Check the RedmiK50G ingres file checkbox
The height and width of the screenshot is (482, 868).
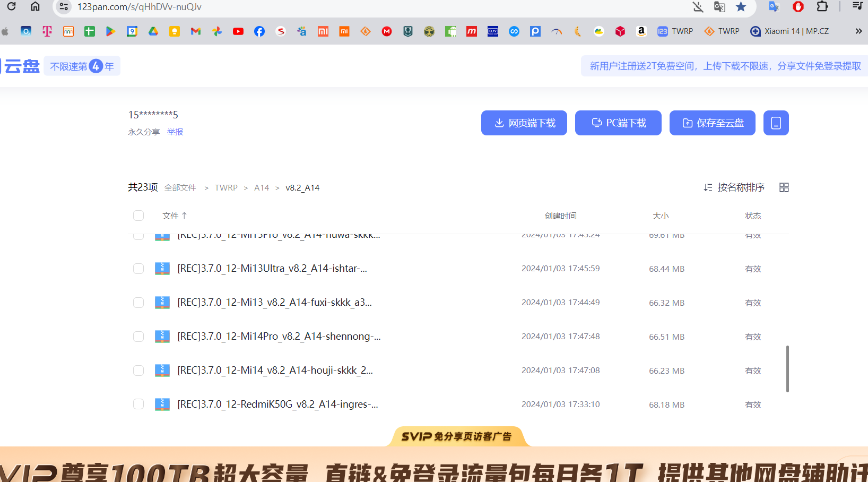pyautogui.click(x=138, y=404)
